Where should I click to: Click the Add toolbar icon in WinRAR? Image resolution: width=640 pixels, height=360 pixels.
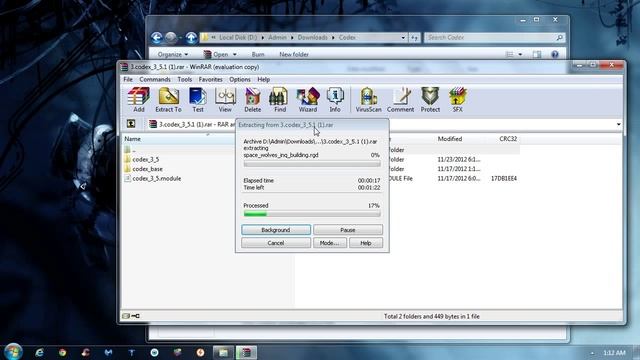pos(138,99)
